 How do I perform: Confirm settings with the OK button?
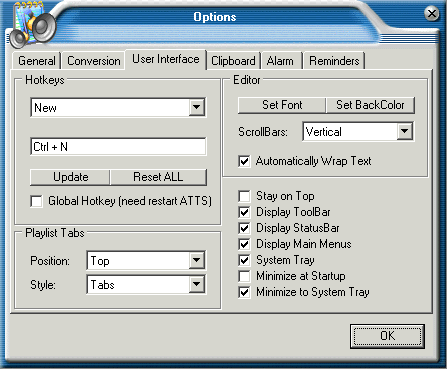click(387, 336)
